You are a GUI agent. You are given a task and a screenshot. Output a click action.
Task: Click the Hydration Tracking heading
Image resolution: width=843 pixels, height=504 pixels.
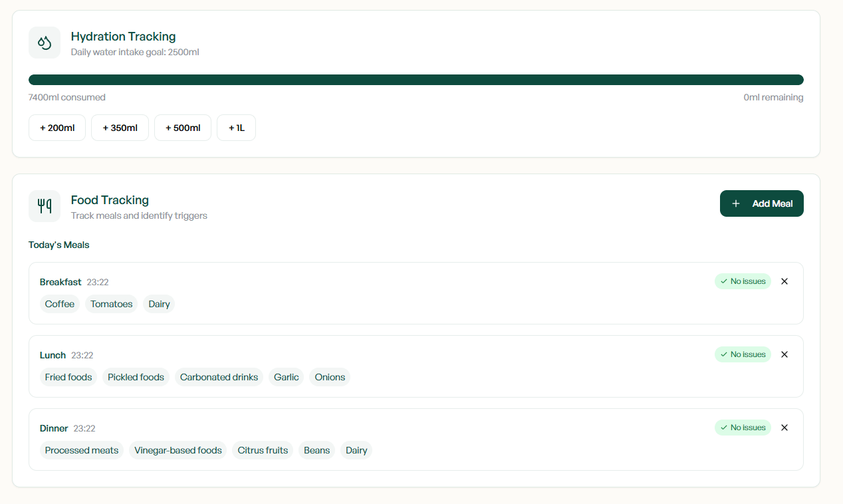124,37
